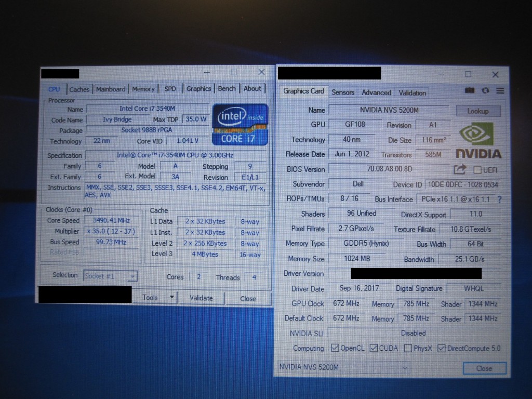Click the Core Speed value "3490.41 MHz"
Image resolution: width=532 pixels, height=399 pixels.
coord(111,220)
